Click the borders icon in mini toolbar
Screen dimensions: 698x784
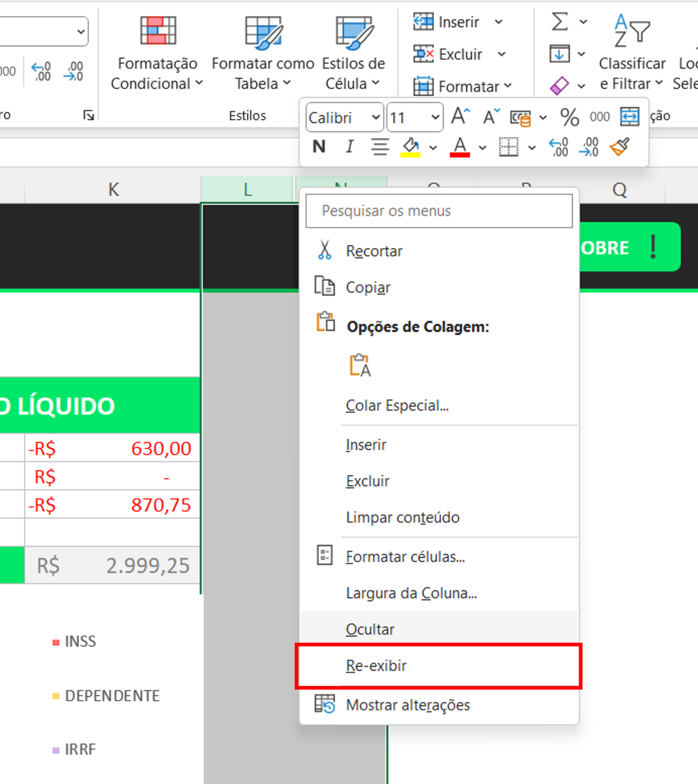pos(509,147)
